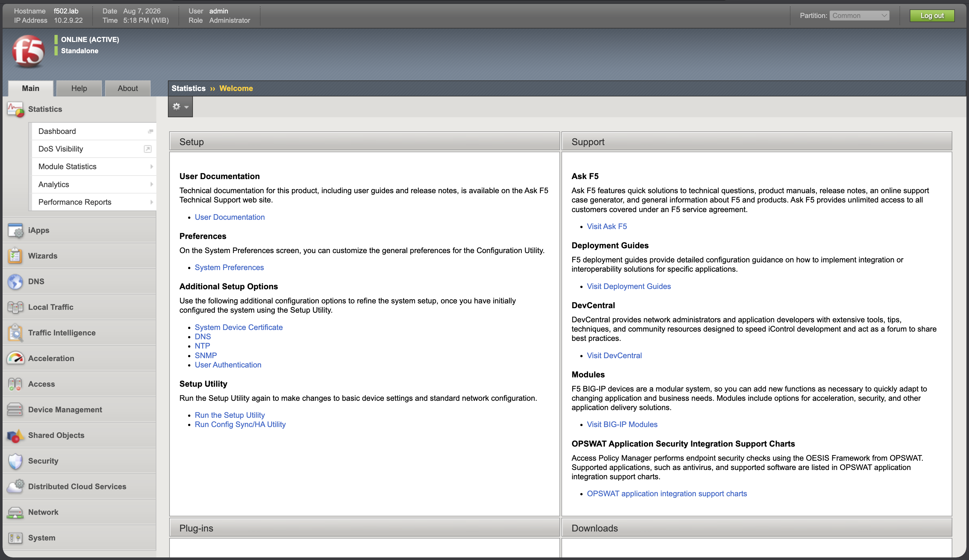Open System Device Certificate link
969x560 pixels.
click(238, 327)
